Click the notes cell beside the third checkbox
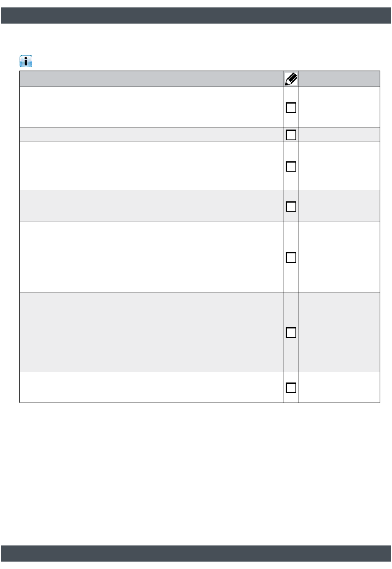This screenshot has height=569, width=392. click(339, 166)
